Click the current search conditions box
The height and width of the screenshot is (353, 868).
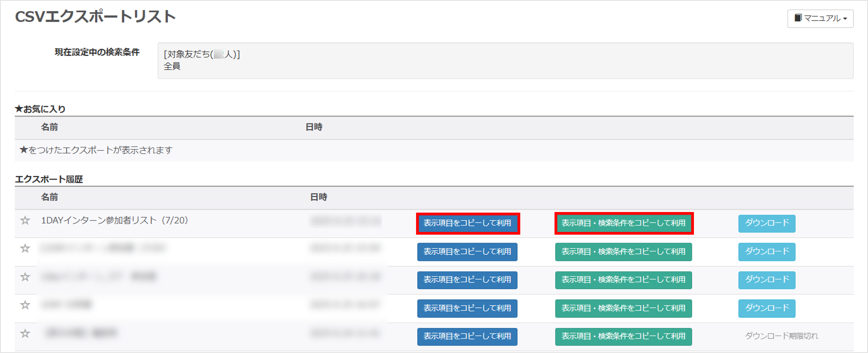coord(505,61)
